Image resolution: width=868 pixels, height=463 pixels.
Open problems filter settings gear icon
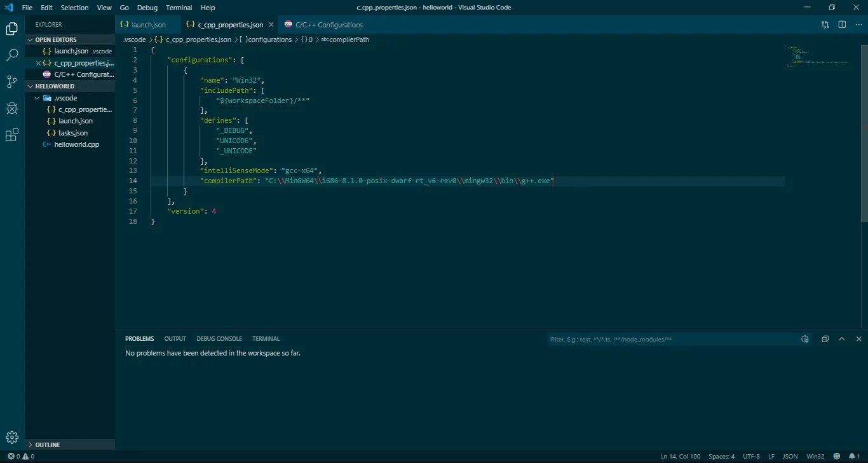click(x=805, y=339)
